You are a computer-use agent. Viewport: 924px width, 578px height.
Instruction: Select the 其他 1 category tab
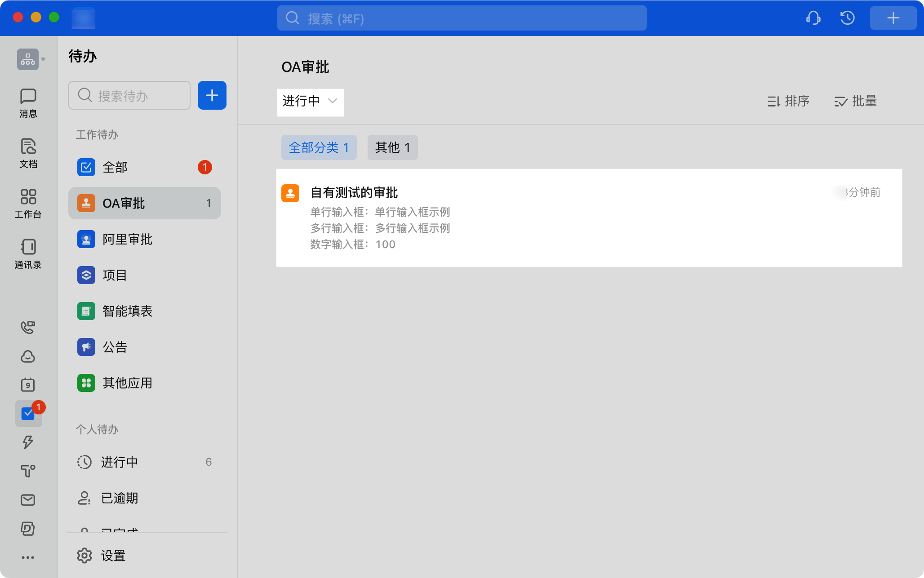click(392, 147)
